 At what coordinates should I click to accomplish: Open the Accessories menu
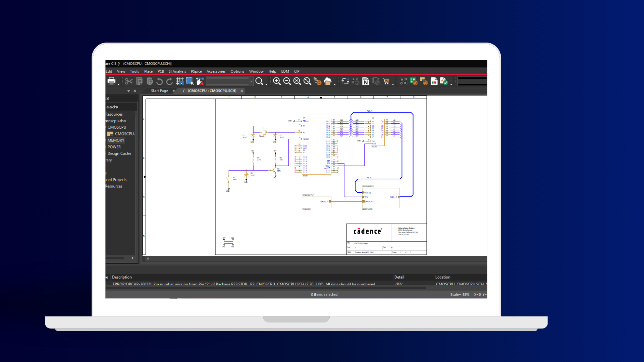pyautogui.click(x=216, y=71)
